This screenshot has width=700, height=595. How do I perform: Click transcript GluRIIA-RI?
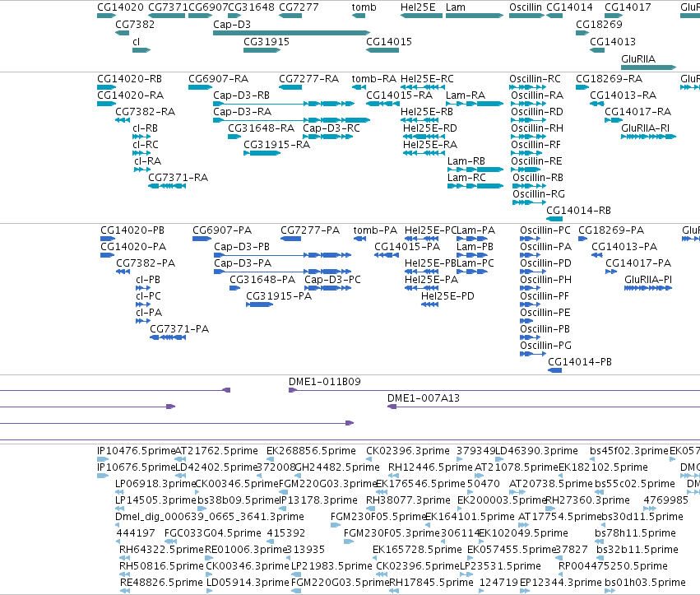[x=649, y=137]
